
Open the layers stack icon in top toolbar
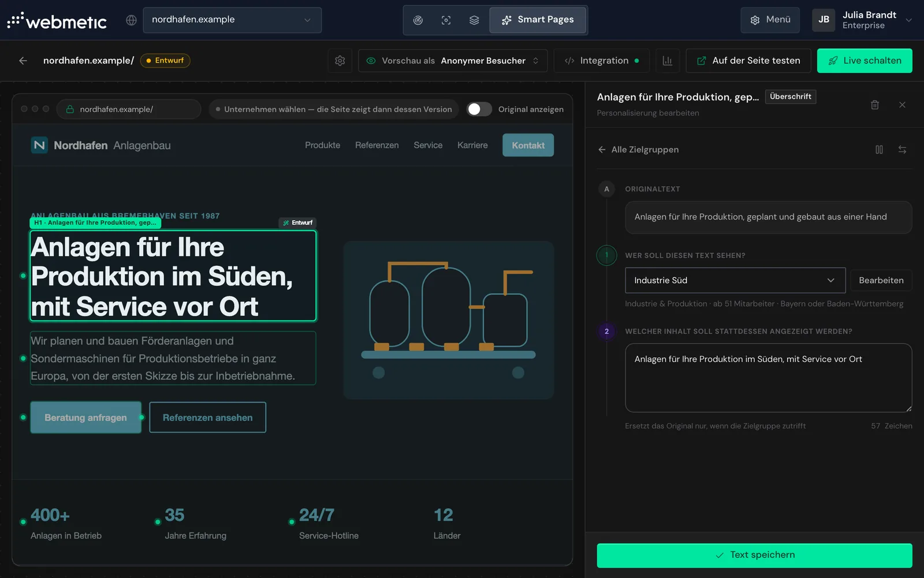(x=474, y=20)
